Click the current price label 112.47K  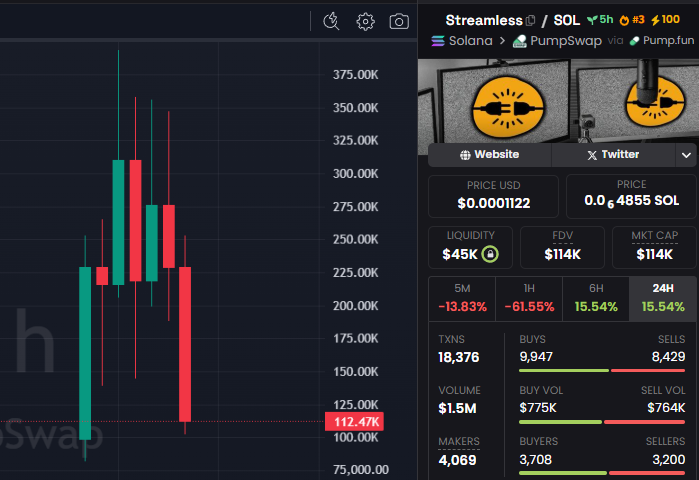[x=354, y=422]
